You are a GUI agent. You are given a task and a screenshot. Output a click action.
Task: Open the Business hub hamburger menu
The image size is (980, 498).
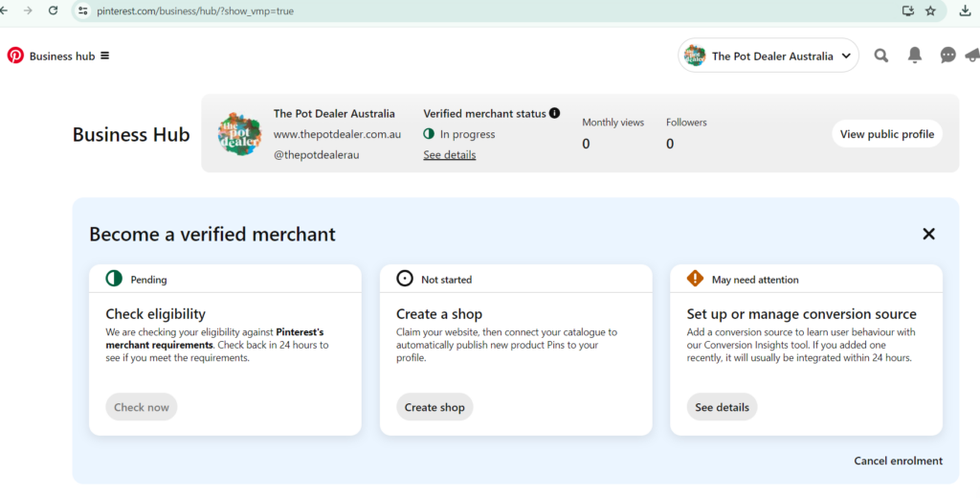tap(104, 56)
